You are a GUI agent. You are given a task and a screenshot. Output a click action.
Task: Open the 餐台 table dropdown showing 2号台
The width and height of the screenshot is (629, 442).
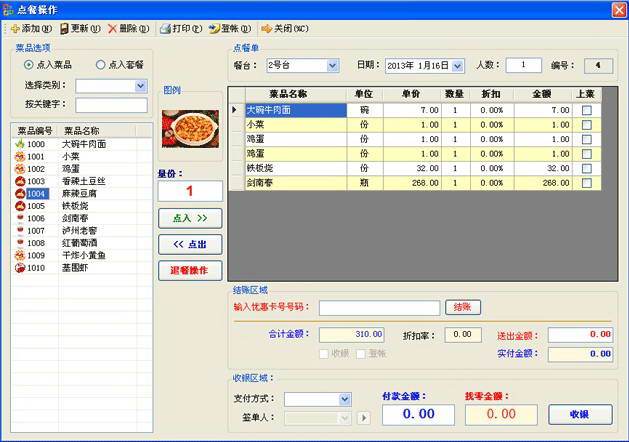click(332, 66)
